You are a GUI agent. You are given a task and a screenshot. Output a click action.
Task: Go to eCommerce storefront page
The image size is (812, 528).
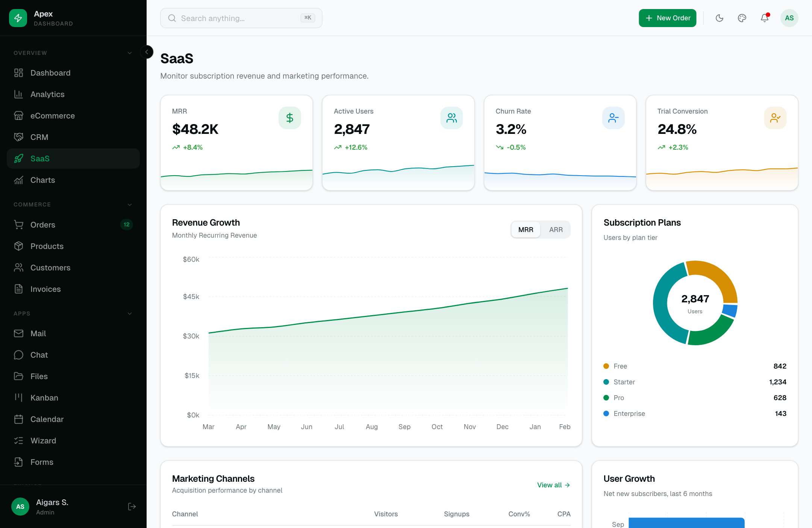click(x=73, y=116)
